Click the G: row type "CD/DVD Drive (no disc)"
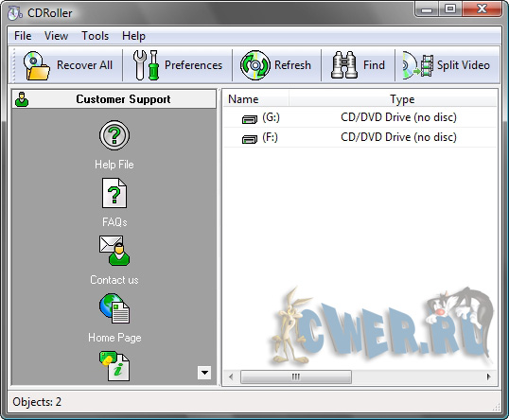Viewport: 509px width, 420px height. (x=398, y=117)
